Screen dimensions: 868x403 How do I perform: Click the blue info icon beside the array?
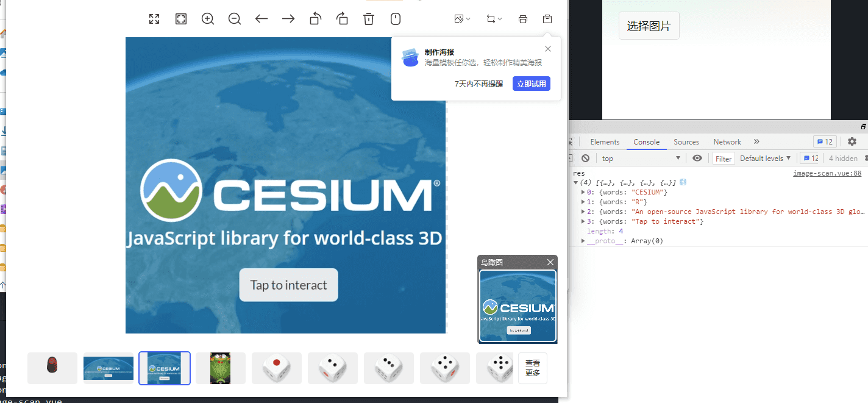pos(683,182)
